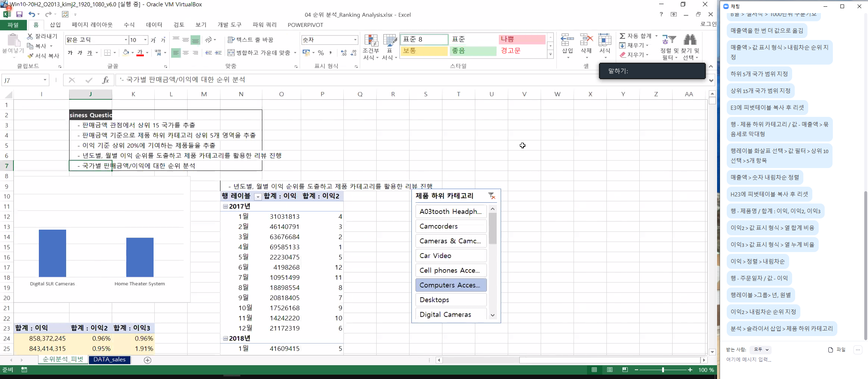Click the AutoSum (자동 합계) icon

[623, 36]
